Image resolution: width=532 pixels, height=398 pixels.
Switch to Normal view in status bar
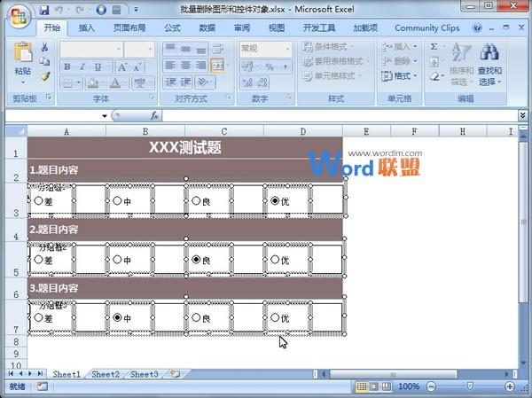click(x=362, y=386)
